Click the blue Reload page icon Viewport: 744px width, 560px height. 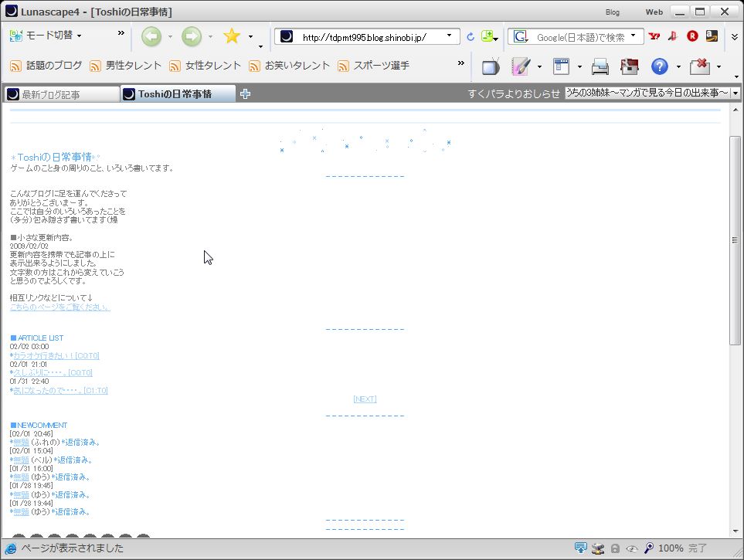[x=471, y=37]
